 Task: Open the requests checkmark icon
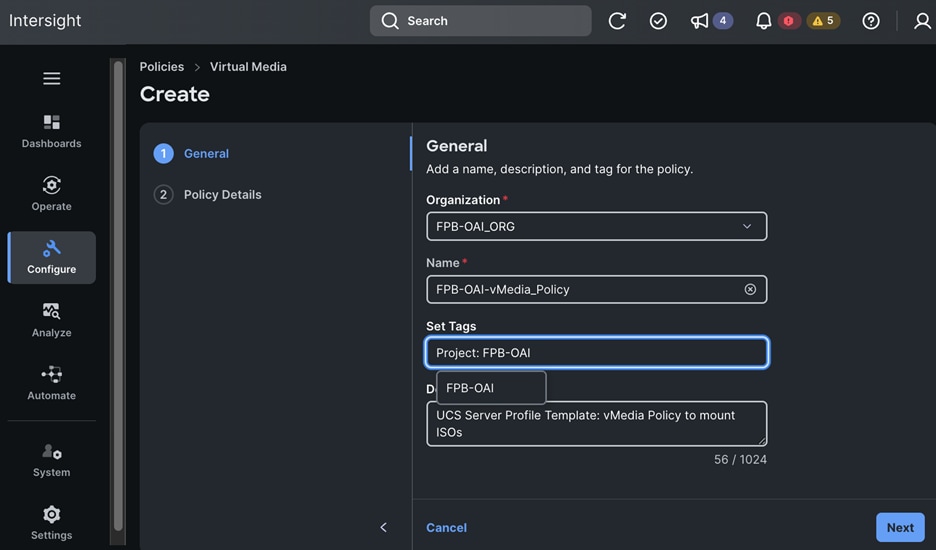click(658, 21)
